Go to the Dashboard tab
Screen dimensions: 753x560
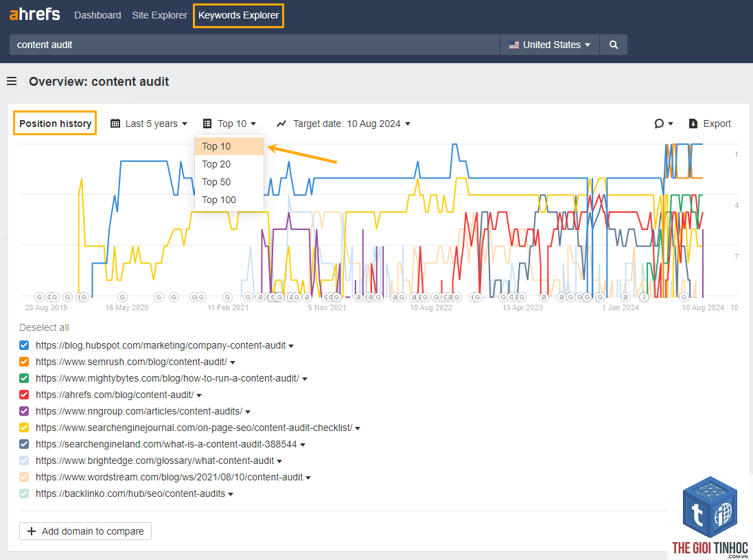pos(97,15)
